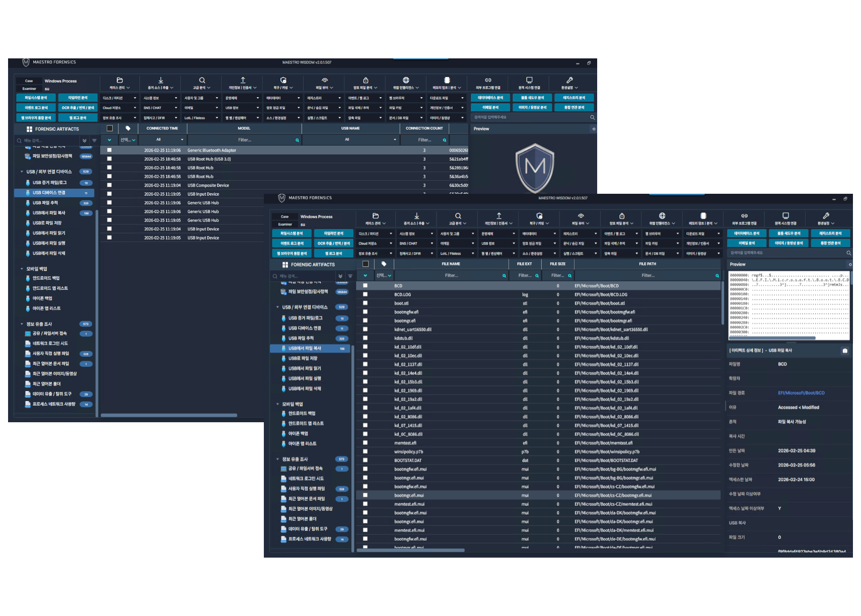Open USB NAME 'All' filter dropdown
This screenshot has height=616, width=861.
point(351,139)
